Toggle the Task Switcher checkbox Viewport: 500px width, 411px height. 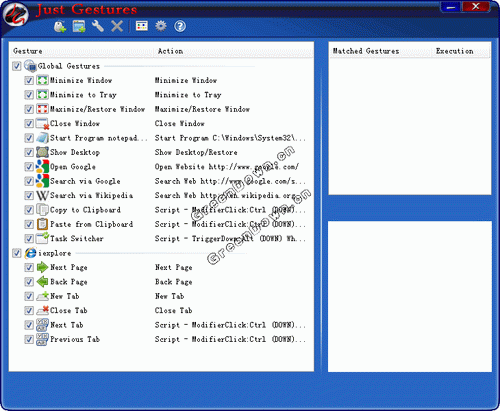[x=29, y=238]
